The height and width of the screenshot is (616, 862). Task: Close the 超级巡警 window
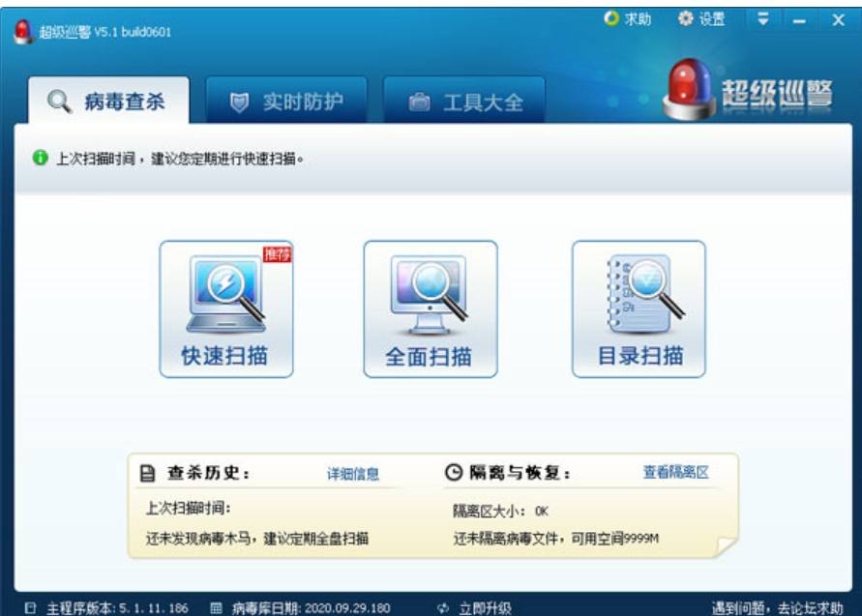[839, 20]
